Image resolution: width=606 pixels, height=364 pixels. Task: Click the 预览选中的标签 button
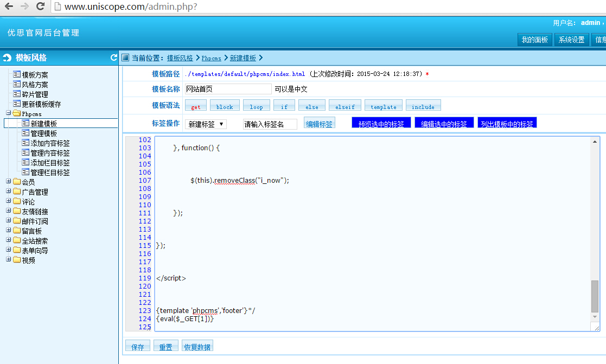tap(381, 123)
